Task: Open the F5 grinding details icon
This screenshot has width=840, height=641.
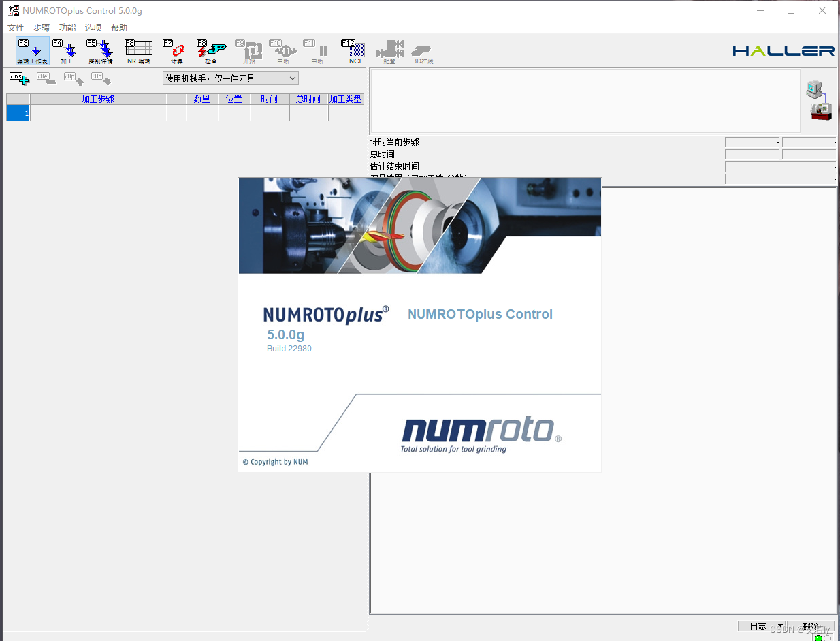Action: click(101, 51)
